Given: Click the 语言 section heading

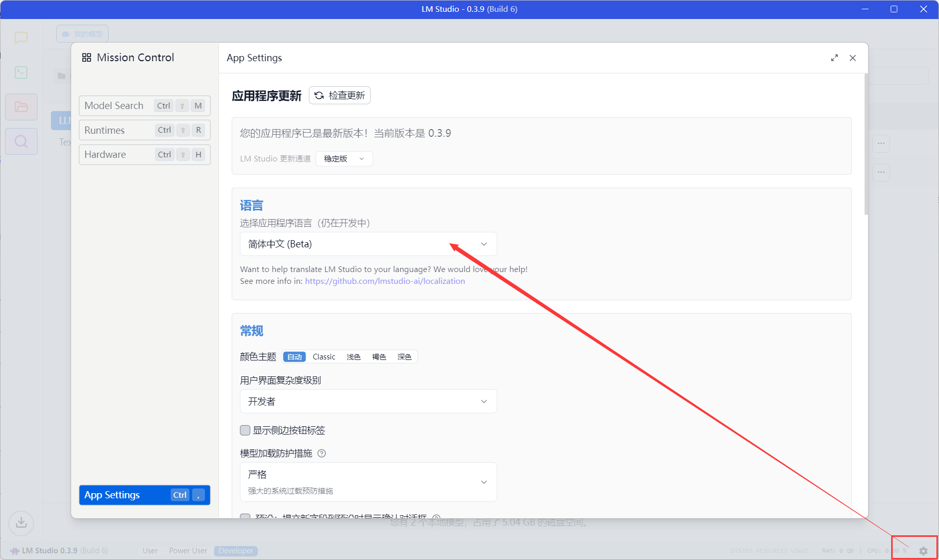Looking at the screenshot, I should pos(252,206).
